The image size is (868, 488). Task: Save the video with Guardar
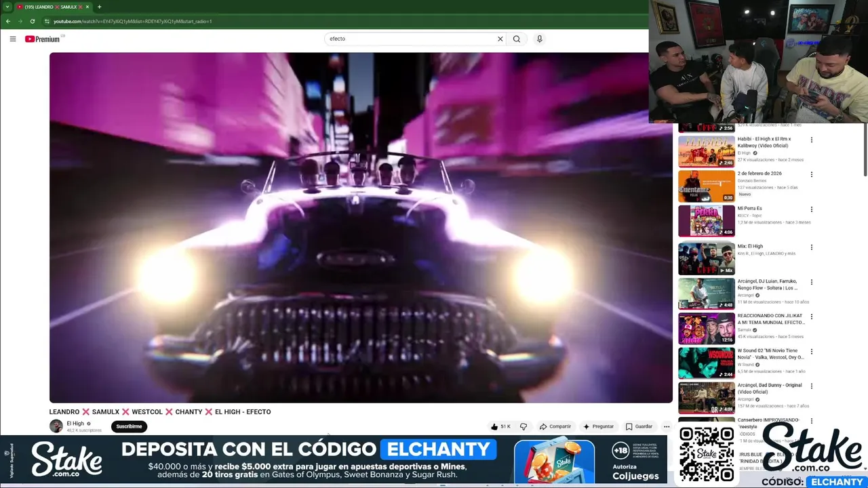click(x=639, y=426)
